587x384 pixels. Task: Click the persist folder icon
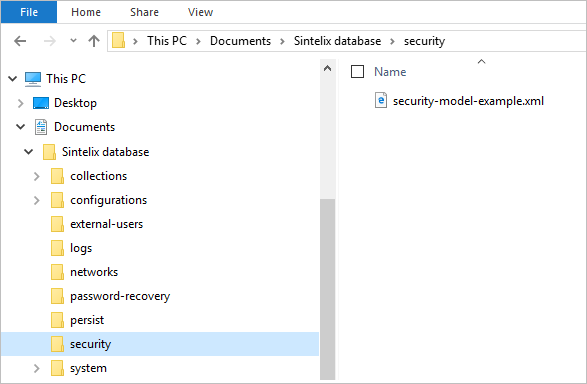[57, 320]
